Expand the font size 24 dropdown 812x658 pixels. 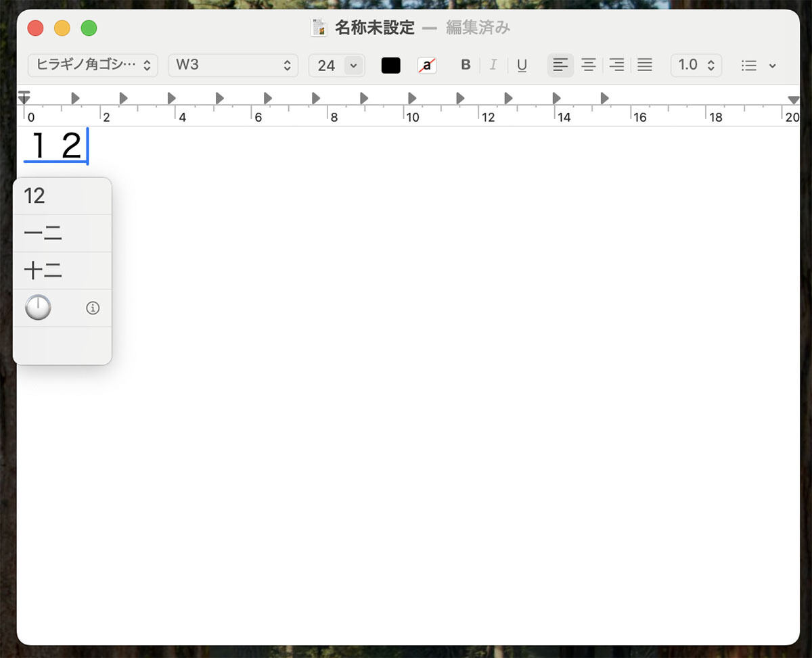[353, 65]
